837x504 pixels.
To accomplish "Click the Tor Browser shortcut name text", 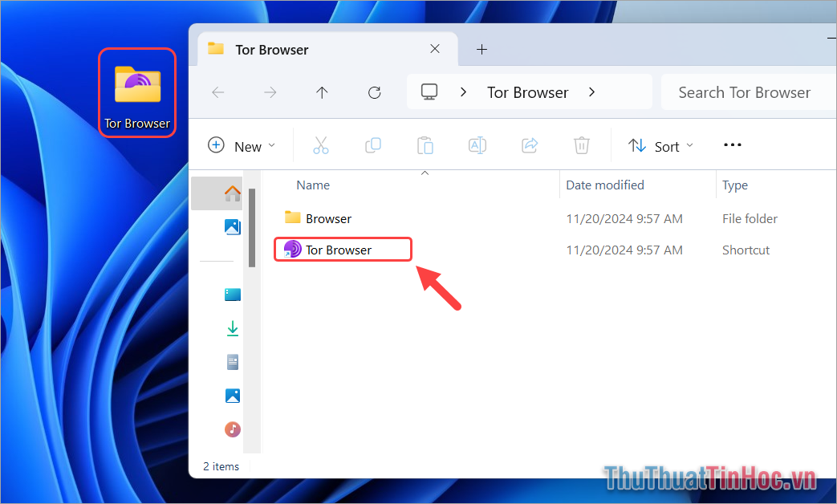I will click(x=339, y=250).
